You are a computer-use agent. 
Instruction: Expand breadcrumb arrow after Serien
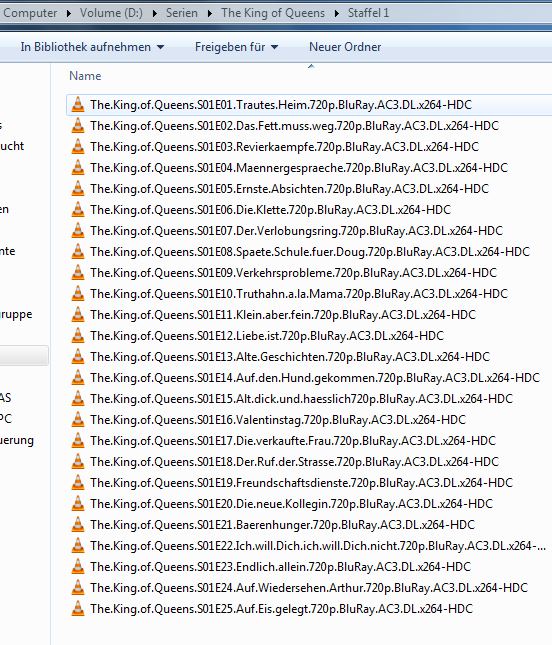pos(210,14)
